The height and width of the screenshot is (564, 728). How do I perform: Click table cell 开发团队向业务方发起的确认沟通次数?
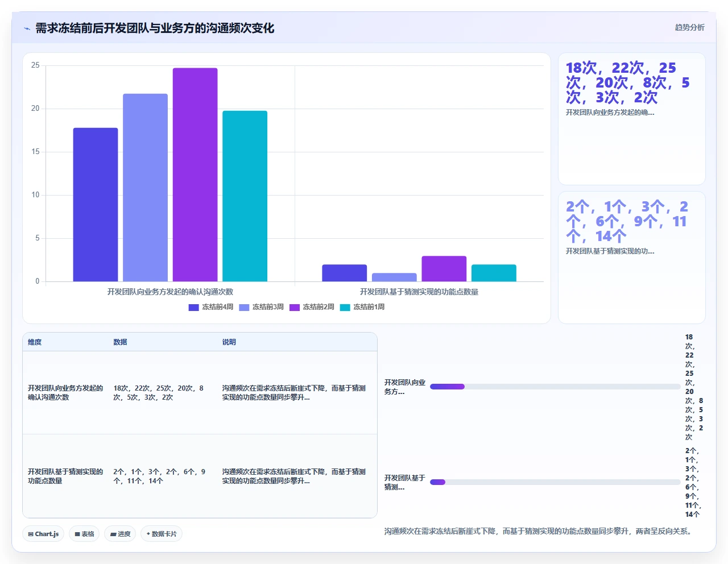pyautogui.click(x=65, y=393)
